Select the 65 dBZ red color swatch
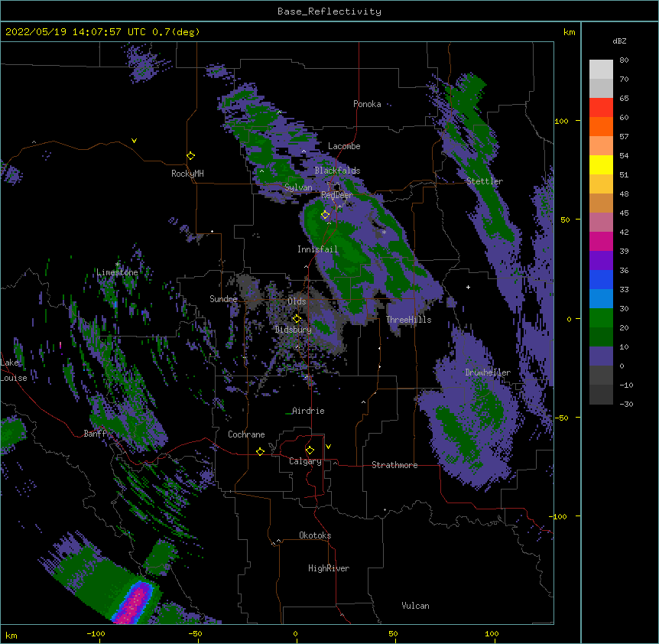This screenshot has width=659, height=644. coord(601,108)
